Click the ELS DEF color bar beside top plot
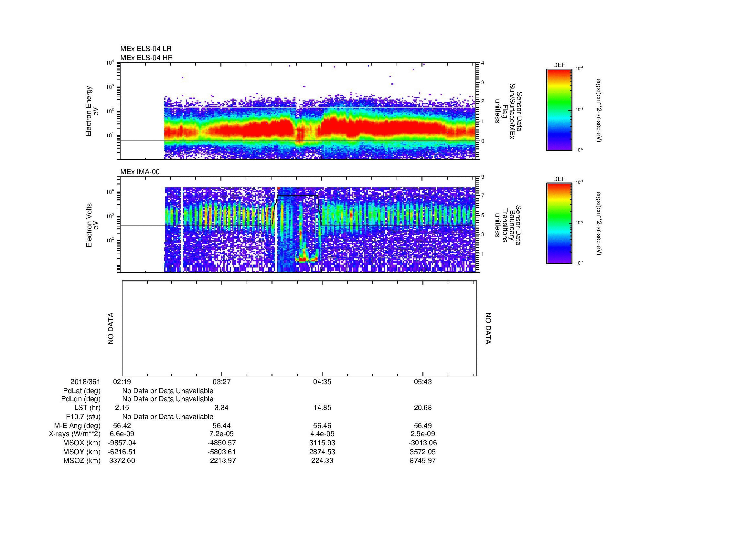The height and width of the screenshot is (534, 756). pyautogui.click(x=559, y=110)
